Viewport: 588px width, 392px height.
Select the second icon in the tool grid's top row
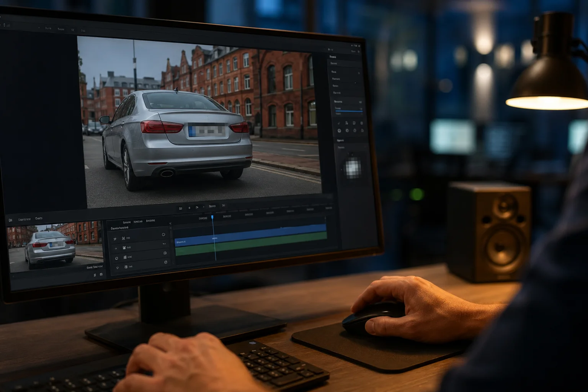point(346,123)
